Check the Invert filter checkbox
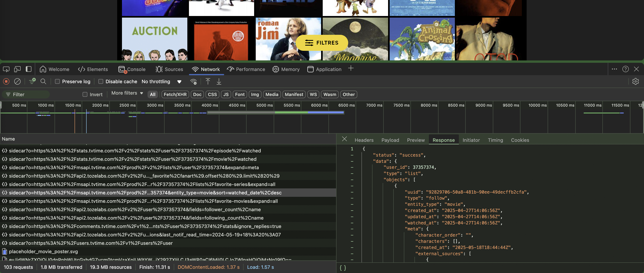 (85, 94)
